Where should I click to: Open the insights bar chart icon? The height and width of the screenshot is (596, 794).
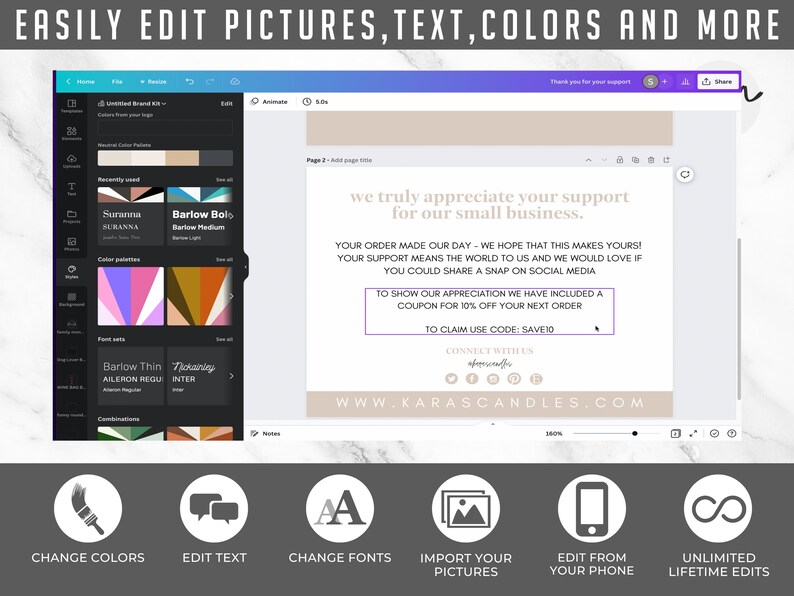[x=685, y=81]
